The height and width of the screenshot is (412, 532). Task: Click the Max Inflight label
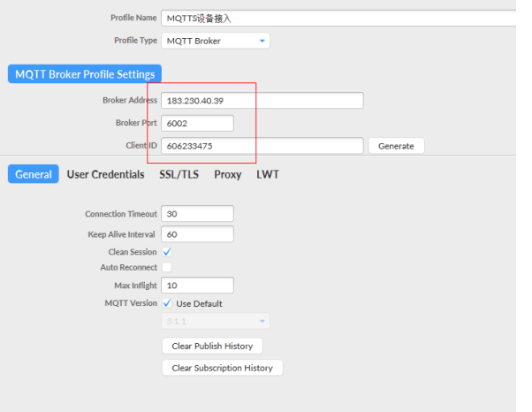point(136,286)
